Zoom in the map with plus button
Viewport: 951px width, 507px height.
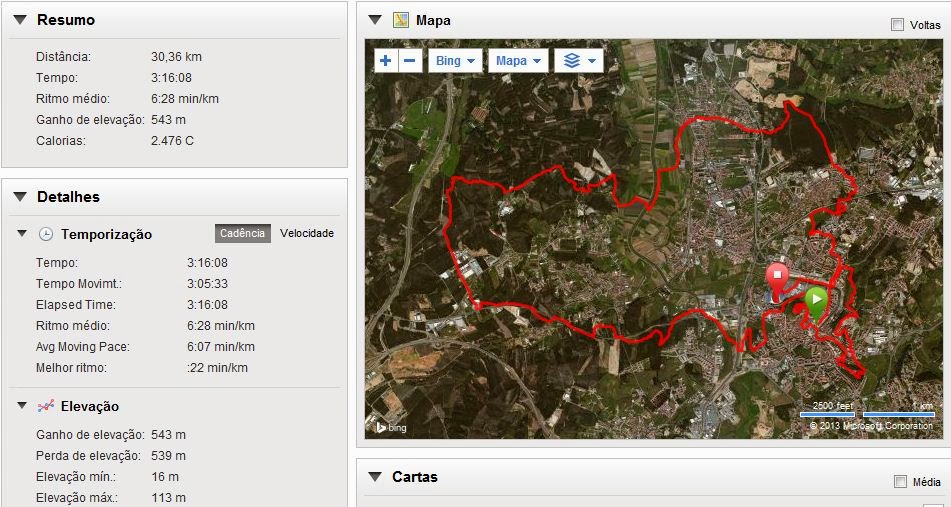386,61
